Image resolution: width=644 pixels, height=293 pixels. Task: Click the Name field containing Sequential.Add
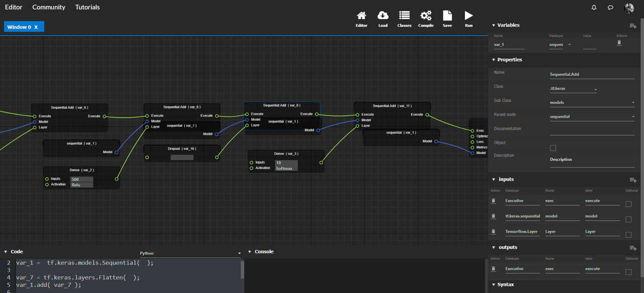click(x=592, y=74)
